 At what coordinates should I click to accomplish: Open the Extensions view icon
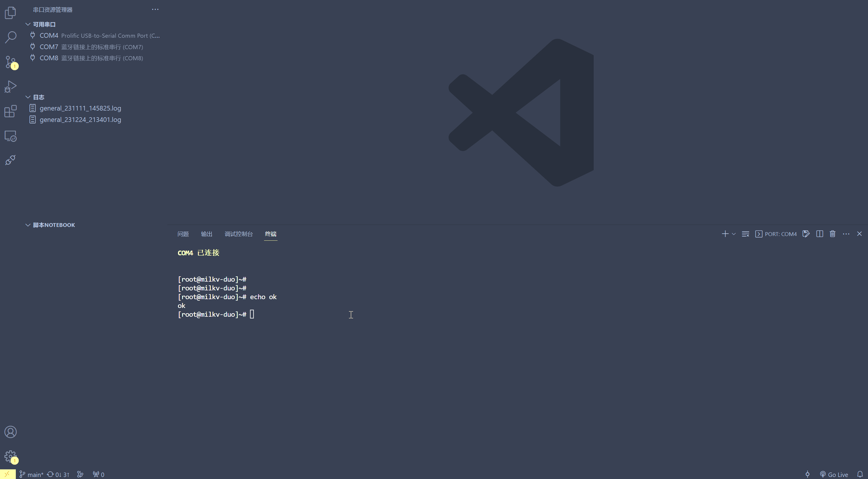click(x=11, y=111)
